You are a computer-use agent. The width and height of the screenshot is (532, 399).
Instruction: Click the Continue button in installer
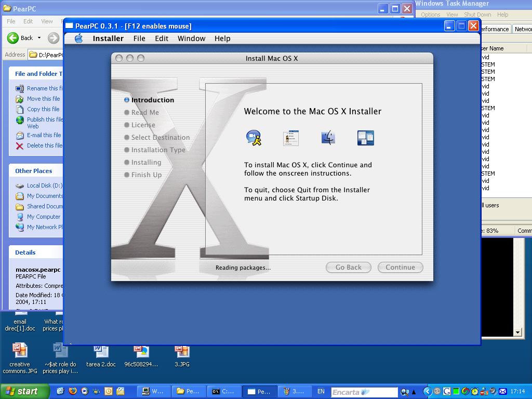401,268
